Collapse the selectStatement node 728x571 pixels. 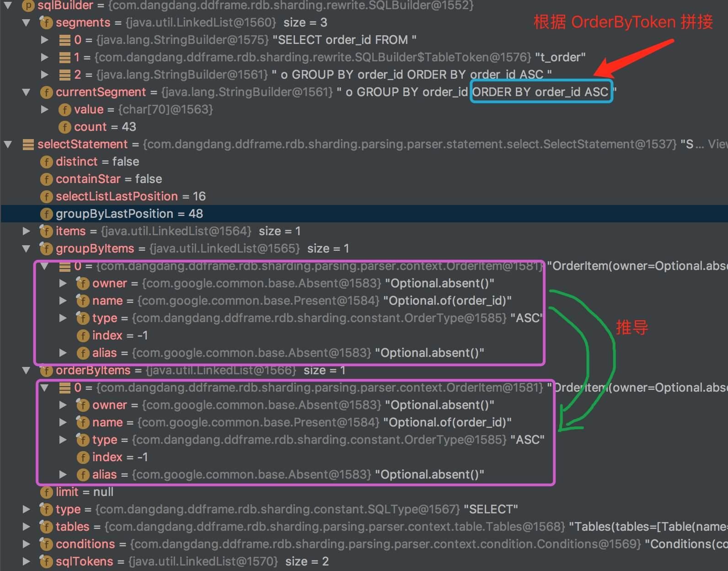(8, 144)
